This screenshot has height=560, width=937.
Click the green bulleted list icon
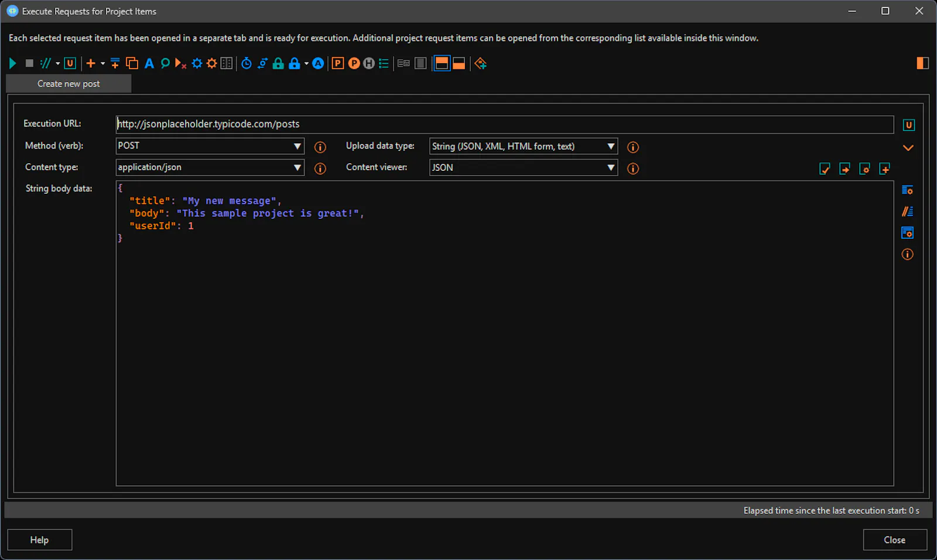(384, 63)
